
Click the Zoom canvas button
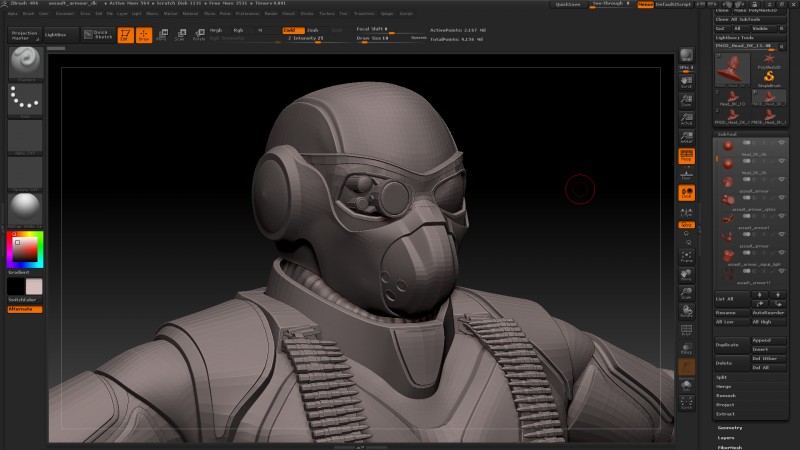pyautogui.click(x=686, y=101)
